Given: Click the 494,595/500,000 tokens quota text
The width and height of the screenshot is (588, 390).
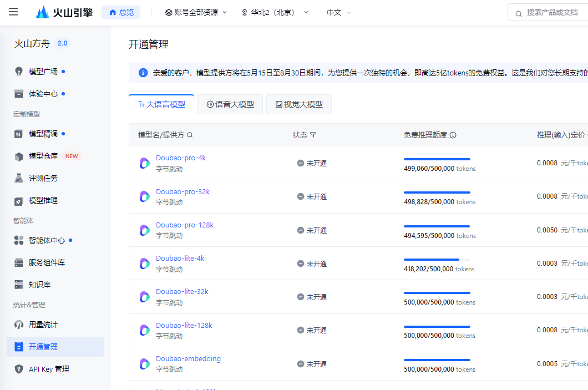Looking at the screenshot, I should (x=439, y=236).
